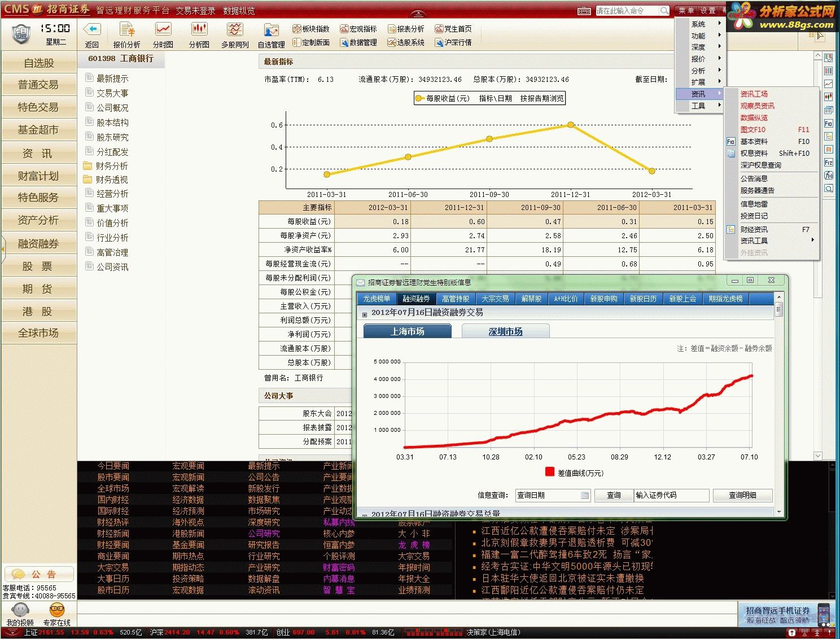Open 定制版面 in the toolbar
The width and height of the screenshot is (840, 639).
pos(311,42)
